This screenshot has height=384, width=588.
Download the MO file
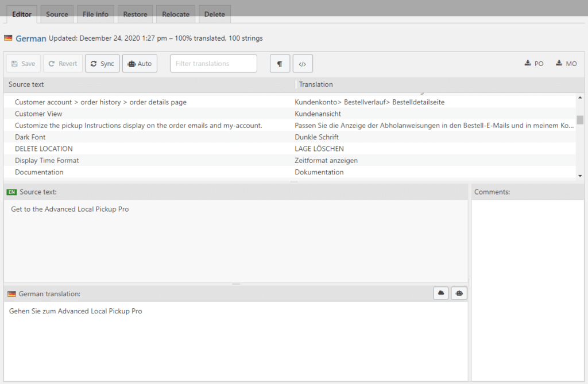pos(566,64)
